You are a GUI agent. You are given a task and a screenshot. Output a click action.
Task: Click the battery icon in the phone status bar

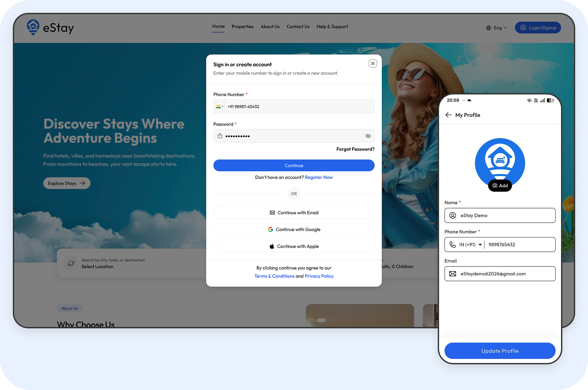click(x=550, y=101)
